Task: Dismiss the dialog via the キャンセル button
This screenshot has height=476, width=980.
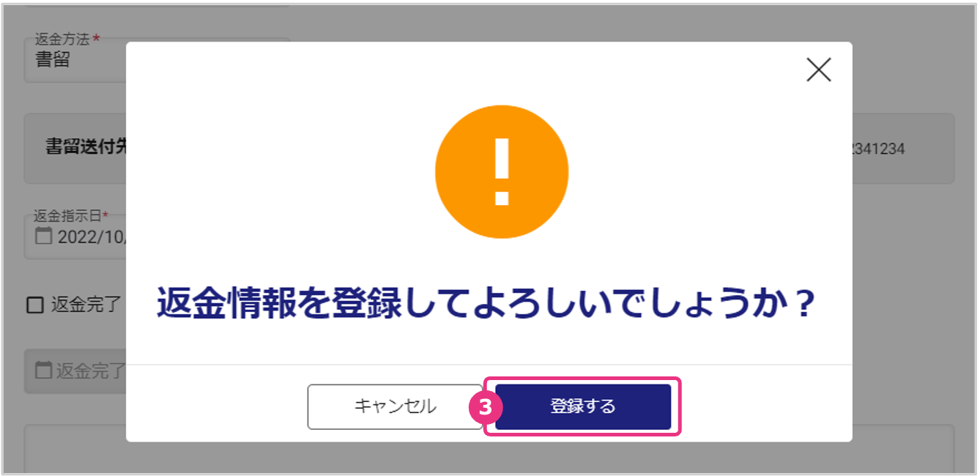Action: coord(395,406)
